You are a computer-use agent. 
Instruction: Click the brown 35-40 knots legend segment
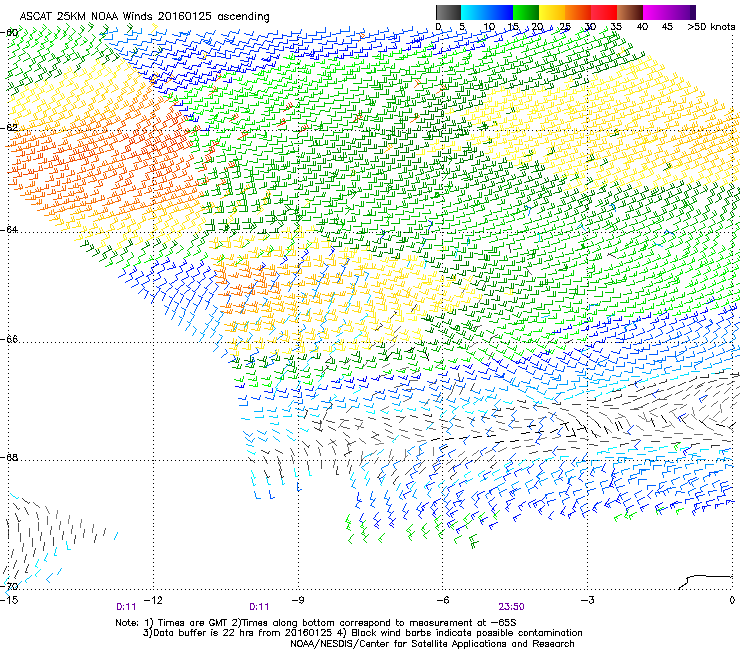(x=630, y=12)
